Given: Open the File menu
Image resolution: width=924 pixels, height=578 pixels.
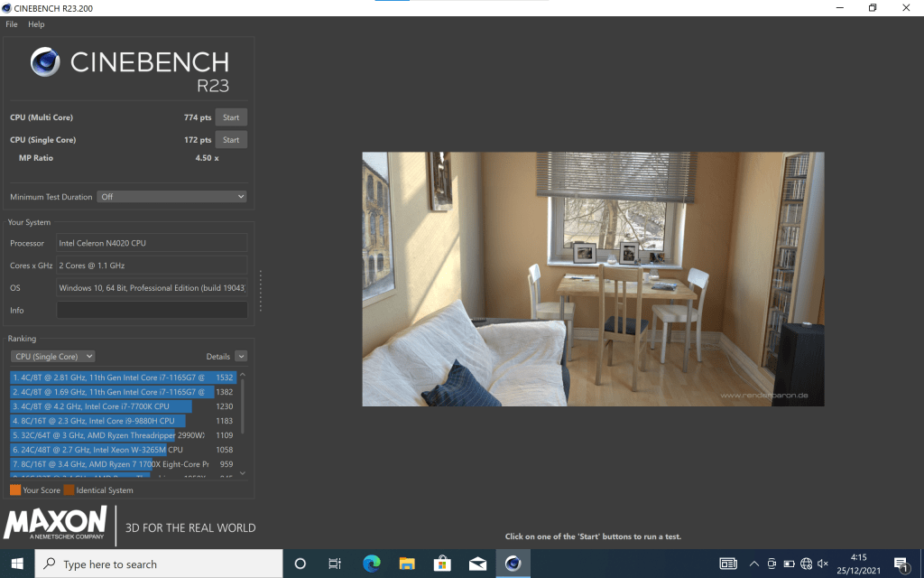Looking at the screenshot, I should pos(11,24).
